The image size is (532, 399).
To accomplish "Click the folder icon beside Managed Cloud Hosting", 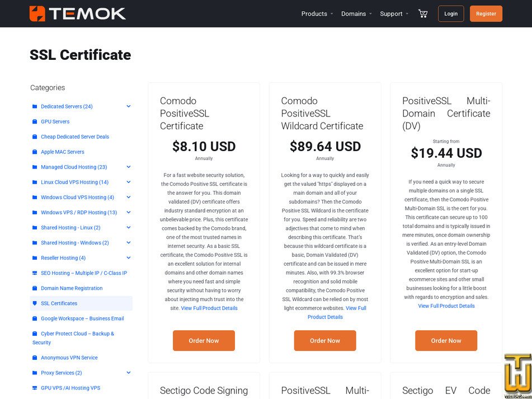I will coord(35,167).
